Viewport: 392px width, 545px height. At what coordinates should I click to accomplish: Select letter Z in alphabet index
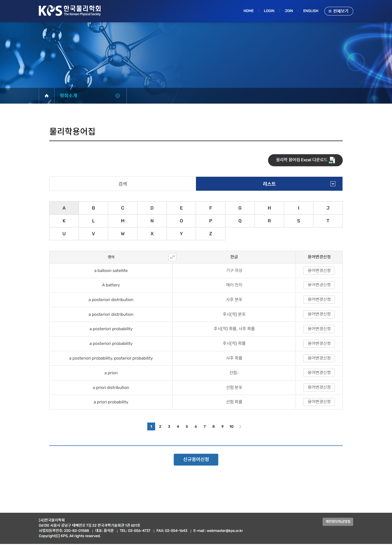[x=210, y=234]
